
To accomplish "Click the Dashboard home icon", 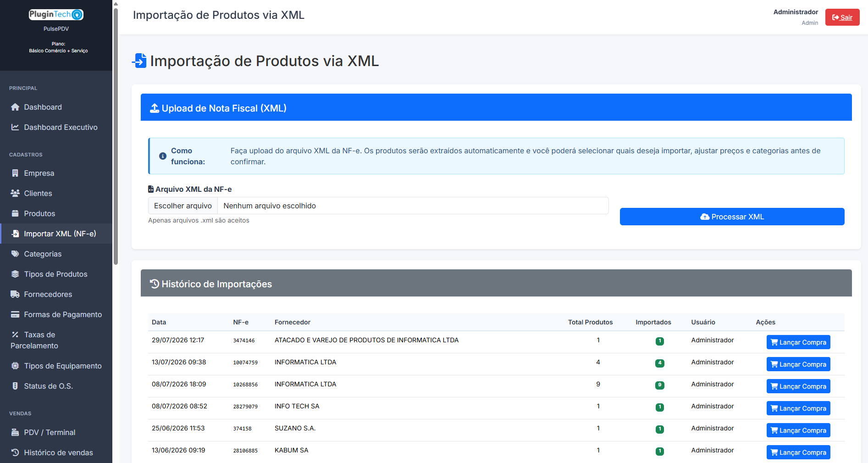I will (x=15, y=107).
